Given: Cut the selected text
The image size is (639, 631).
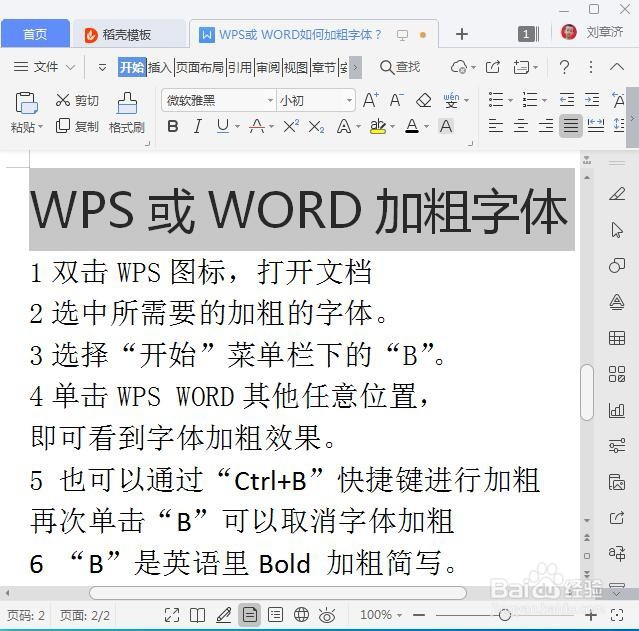Looking at the screenshot, I should click(77, 100).
